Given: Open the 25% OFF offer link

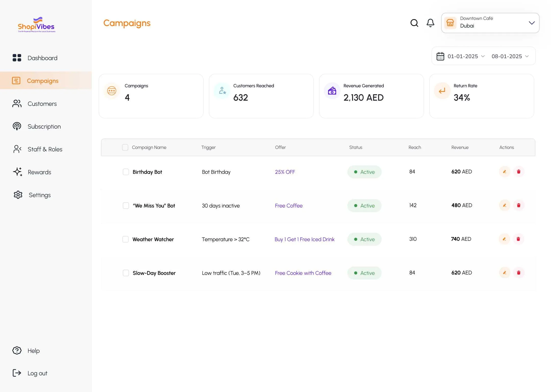Looking at the screenshot, I should click(285, 172).
